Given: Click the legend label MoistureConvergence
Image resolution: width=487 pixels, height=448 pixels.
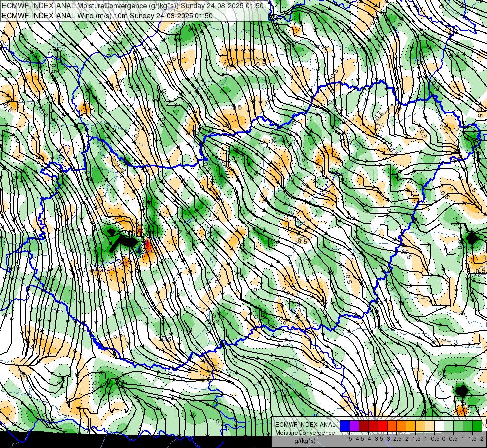Looking at the screenshot, I should (x=305, y=433).
